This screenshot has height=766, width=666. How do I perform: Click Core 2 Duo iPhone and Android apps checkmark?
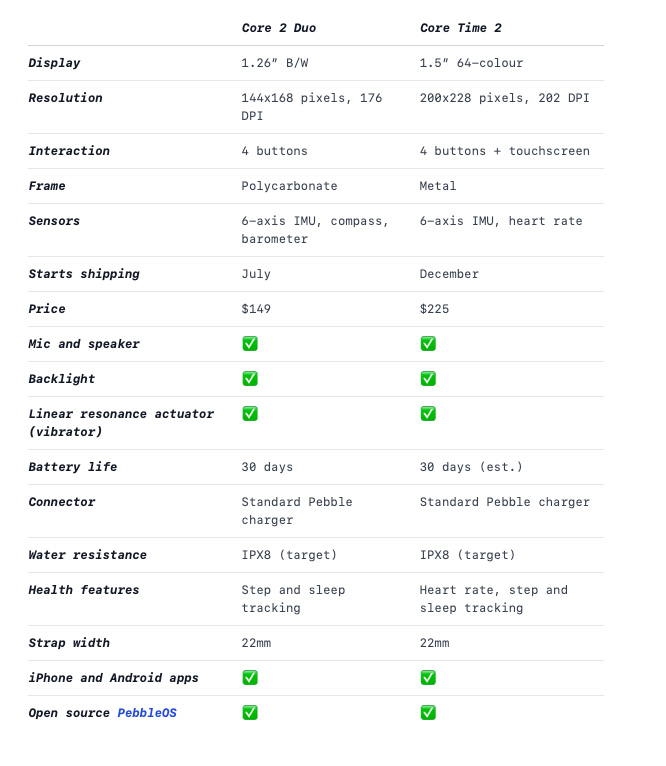250,678
